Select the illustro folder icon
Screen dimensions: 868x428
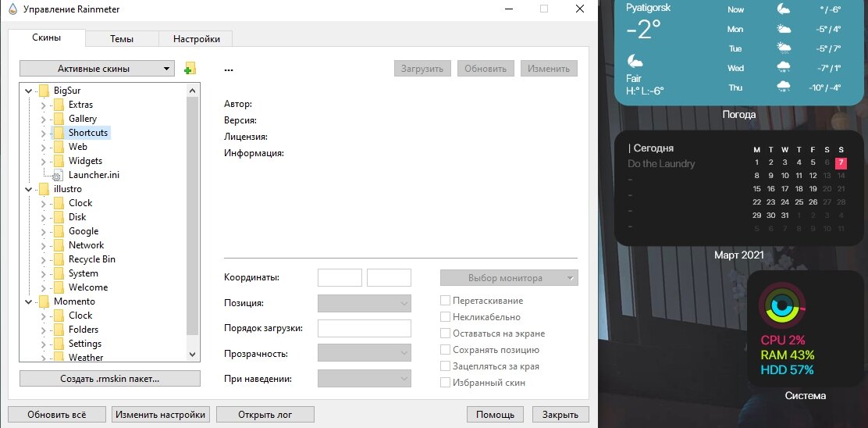[x=44, y=189]
